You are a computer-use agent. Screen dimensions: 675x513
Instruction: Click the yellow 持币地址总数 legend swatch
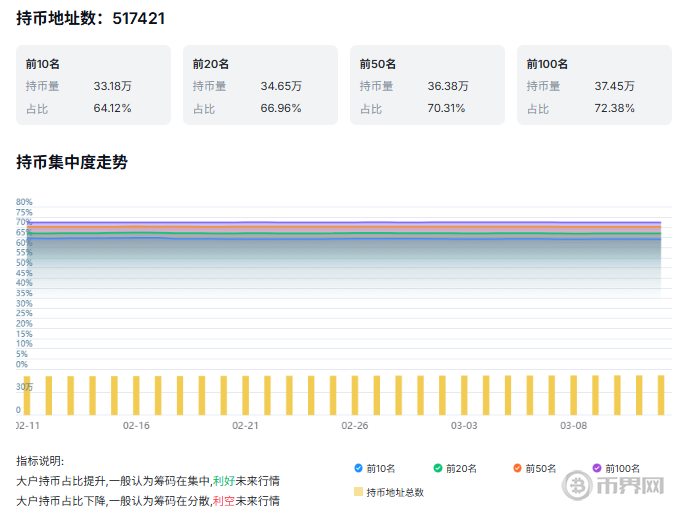point(359,492)
